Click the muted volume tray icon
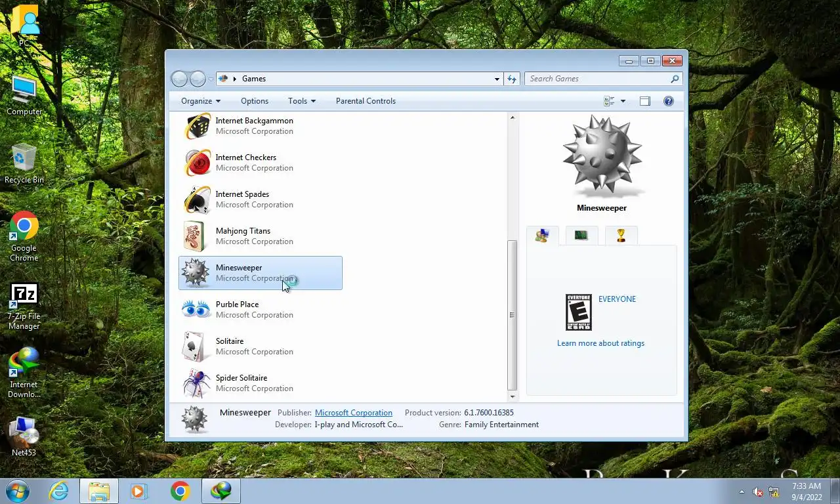840x504 pixels. pos(758,492)
